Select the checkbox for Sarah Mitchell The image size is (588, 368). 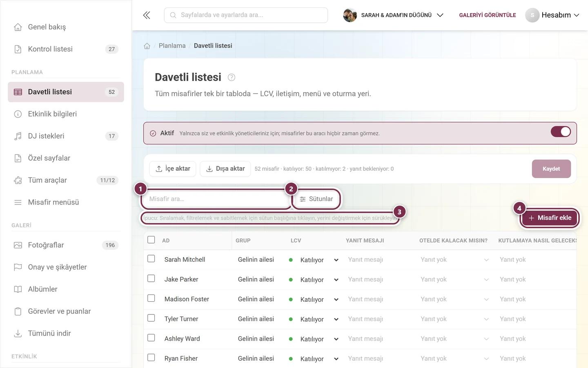[x=151, y=259]
